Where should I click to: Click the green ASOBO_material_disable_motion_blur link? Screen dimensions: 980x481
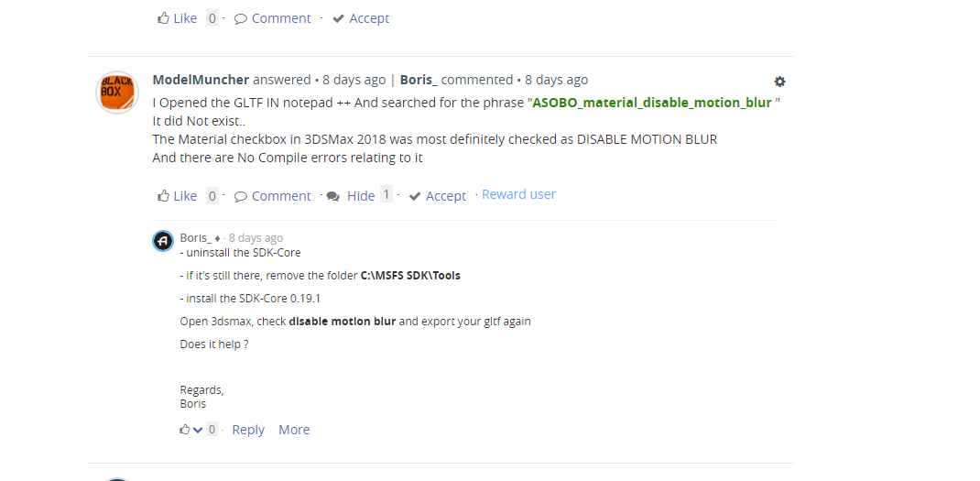(x=652, y=103)
